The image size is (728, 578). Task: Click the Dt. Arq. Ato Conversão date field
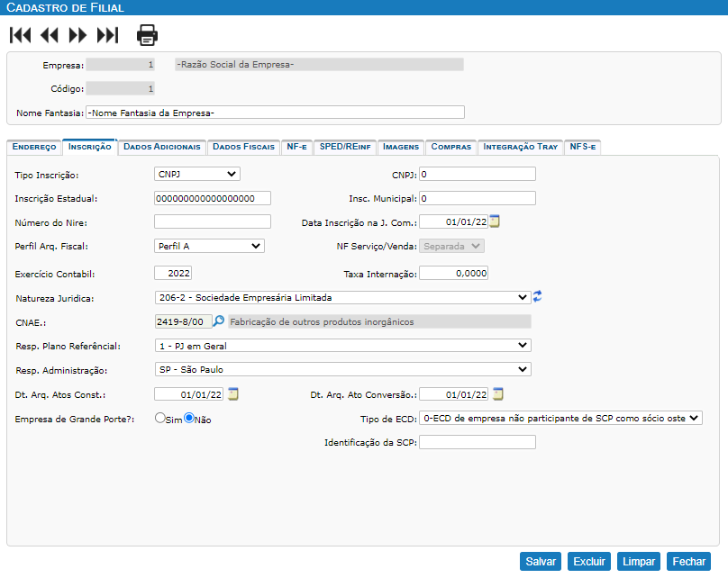[x=453, y=394]
